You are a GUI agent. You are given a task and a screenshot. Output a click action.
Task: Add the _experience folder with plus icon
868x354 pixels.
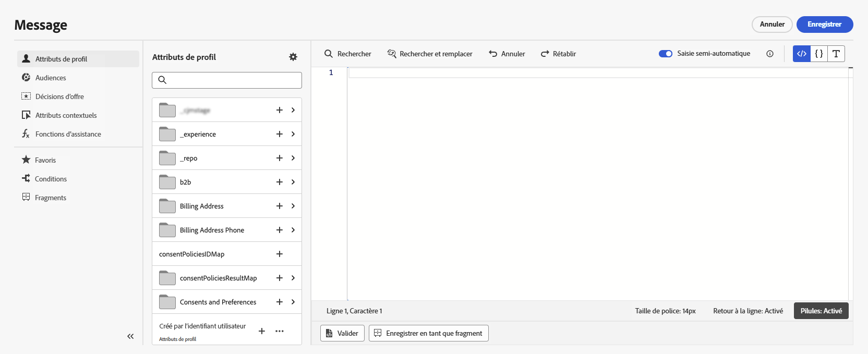(x=280, y=134)
